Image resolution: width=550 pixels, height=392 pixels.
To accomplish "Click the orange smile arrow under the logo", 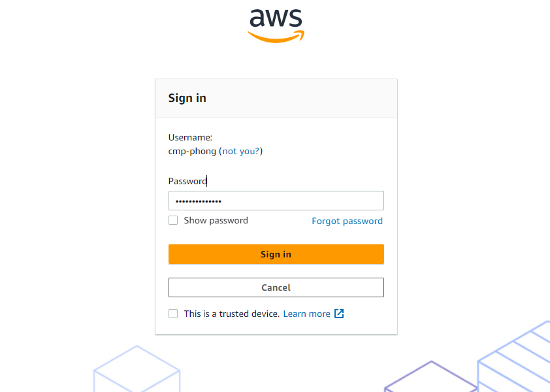I will 276,37.
